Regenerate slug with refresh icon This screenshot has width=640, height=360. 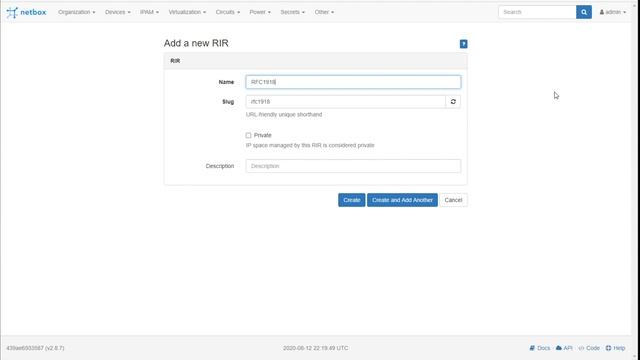pyautogui.click(x=453, y=102)
